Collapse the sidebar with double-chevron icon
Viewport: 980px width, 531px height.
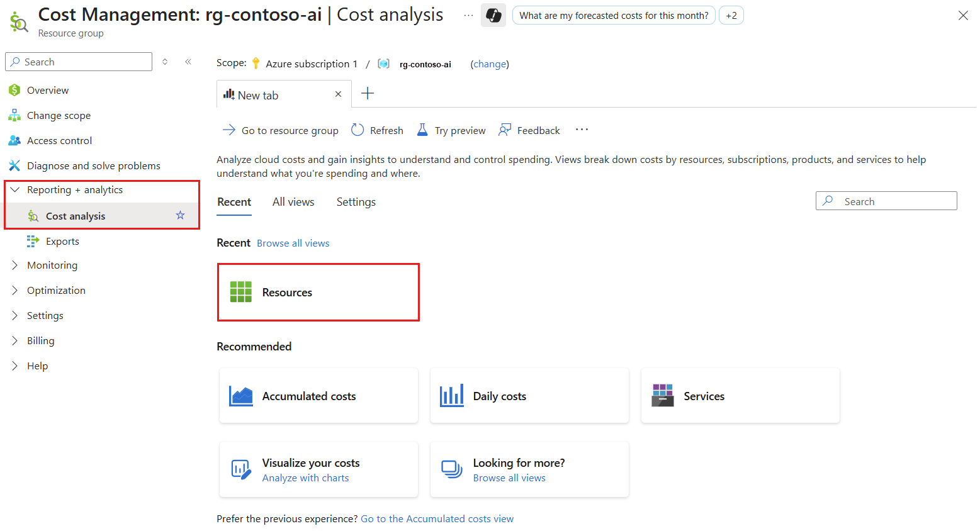(x=188, y=62)
